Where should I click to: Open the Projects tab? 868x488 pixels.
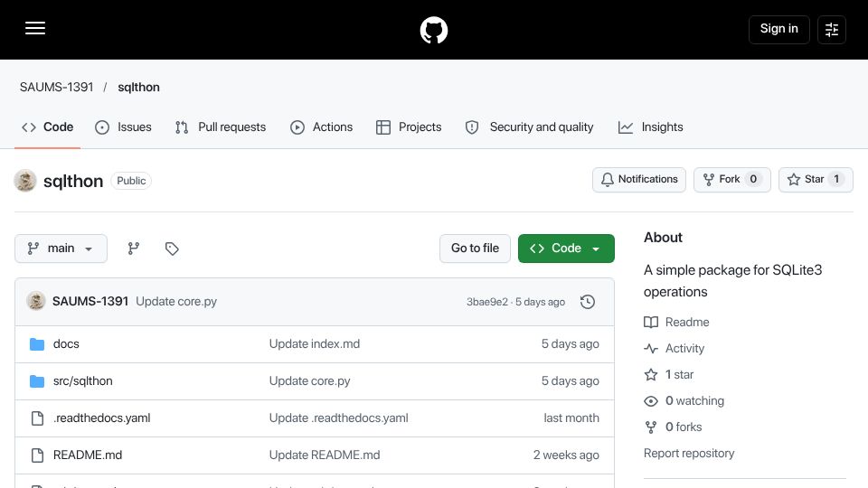(x=409, y=127)
